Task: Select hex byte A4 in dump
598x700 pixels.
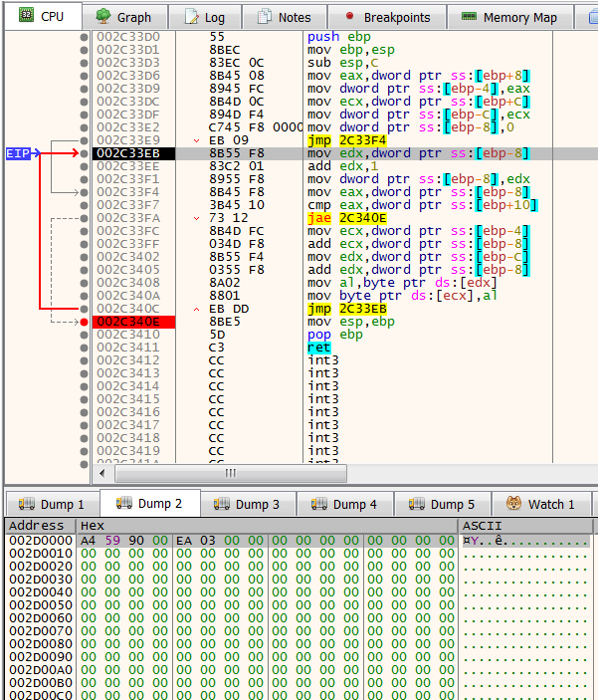Action: click(89, 541)
